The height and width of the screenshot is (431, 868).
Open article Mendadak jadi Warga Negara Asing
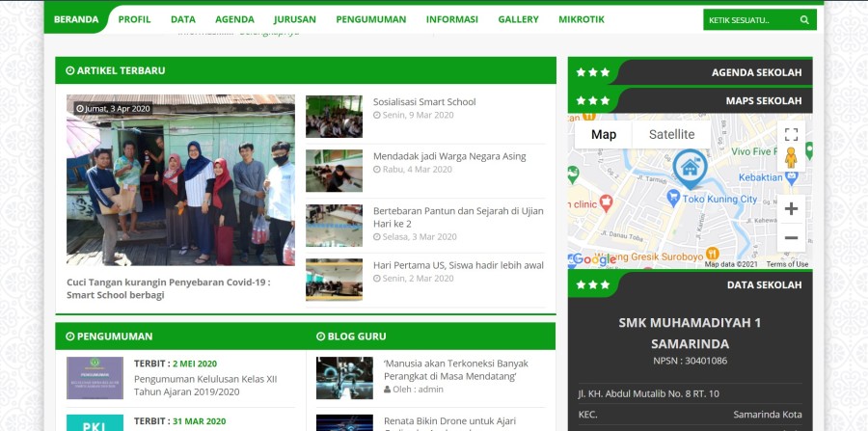coord(449,156)
